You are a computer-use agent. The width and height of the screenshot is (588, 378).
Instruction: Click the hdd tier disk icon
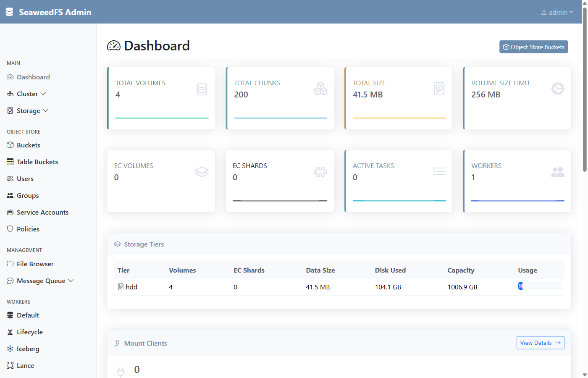tap(121, 287)
